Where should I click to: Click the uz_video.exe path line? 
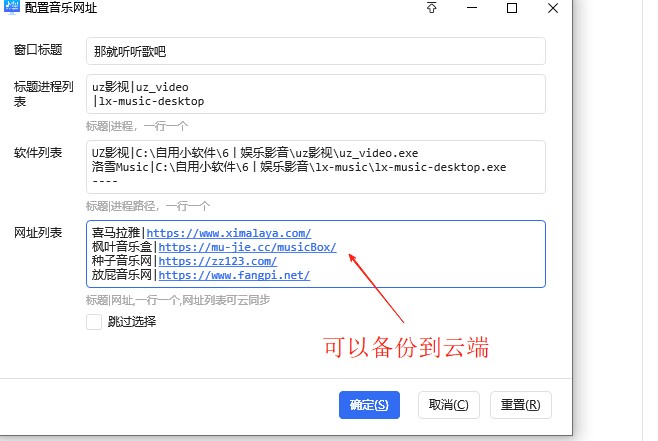255,153
